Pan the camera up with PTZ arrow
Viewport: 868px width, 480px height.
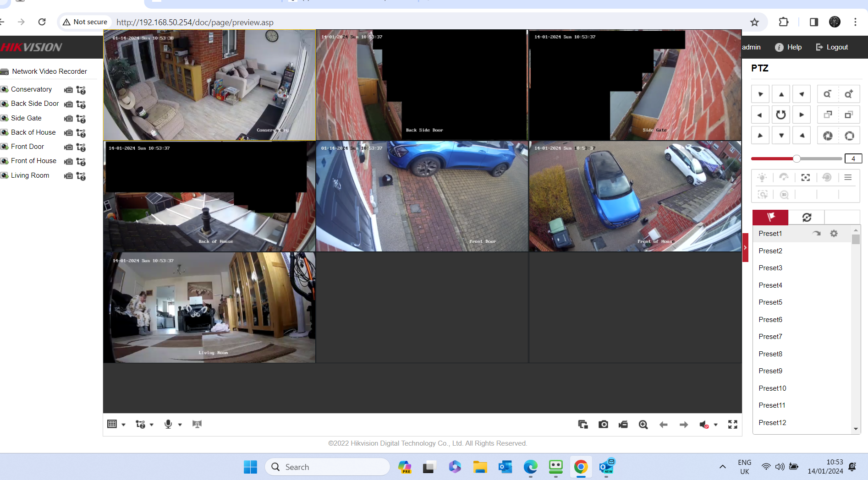(781, 94)
